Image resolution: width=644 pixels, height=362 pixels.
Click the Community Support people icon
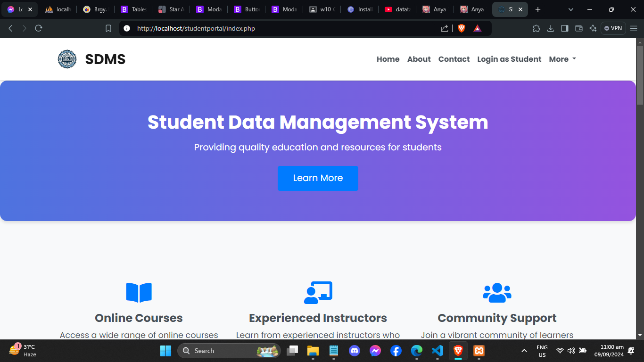pyautogui.click(x=497, y=292)
